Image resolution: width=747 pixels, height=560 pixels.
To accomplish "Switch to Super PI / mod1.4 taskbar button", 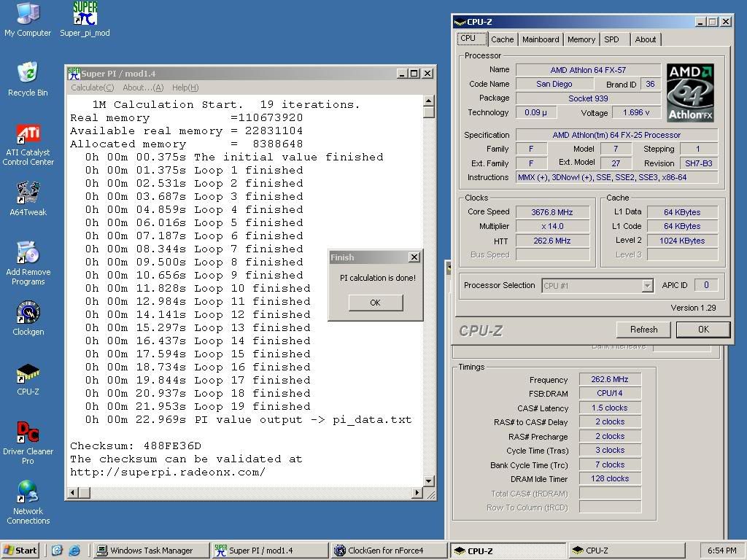I will pyautogui.click(x=270, y=551).
